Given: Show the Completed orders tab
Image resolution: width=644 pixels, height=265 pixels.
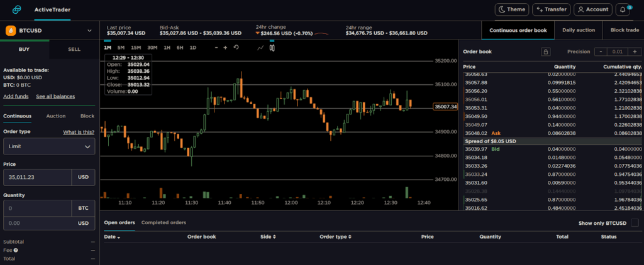Looking at the screenshot, I should click(x=164, y=223).
